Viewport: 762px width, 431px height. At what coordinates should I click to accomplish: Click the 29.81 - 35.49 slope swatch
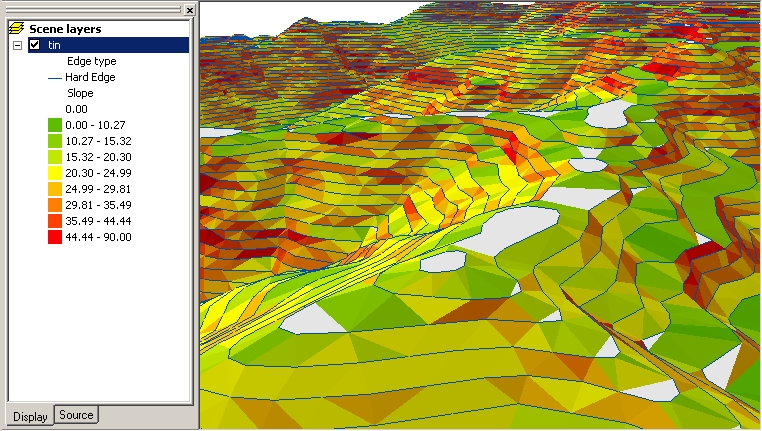coord(55,205)
